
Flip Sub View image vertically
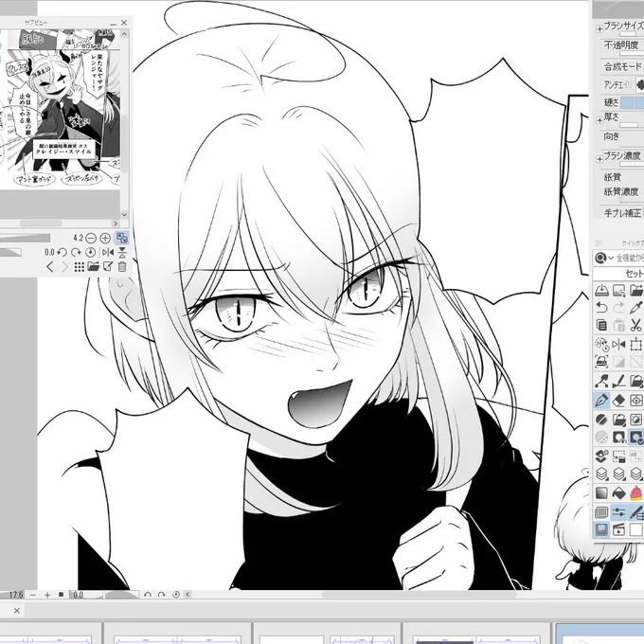122,252
